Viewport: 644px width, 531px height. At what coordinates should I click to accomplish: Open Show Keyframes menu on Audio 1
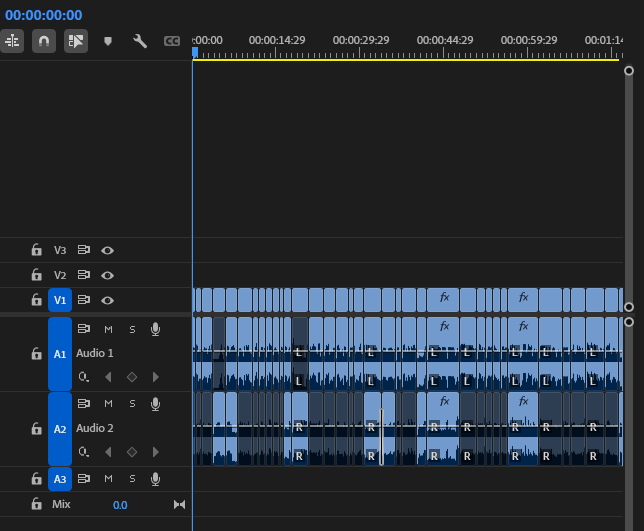(84, 377)
